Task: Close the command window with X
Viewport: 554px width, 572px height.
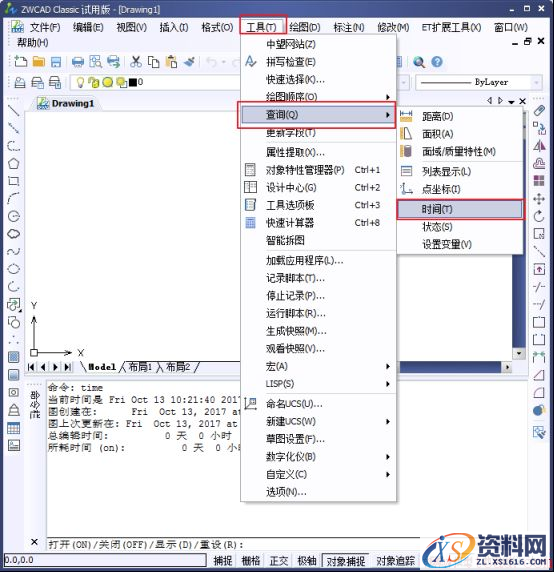Action: [34, 542]
